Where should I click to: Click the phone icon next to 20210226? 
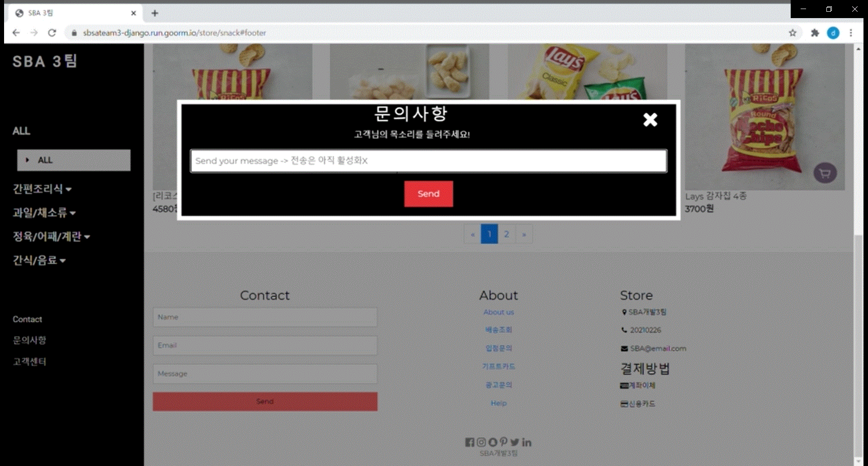[x=624, y=330]
